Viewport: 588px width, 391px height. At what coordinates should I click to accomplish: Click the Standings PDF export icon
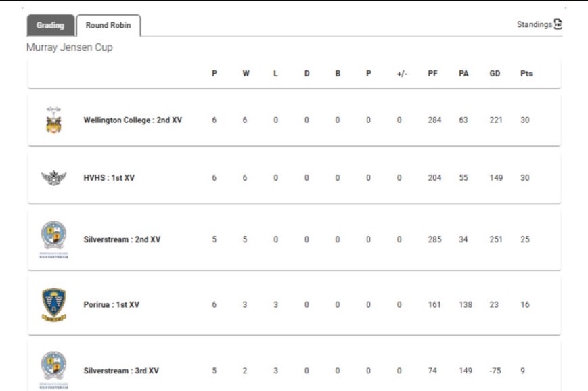click(x=558, y=24)
